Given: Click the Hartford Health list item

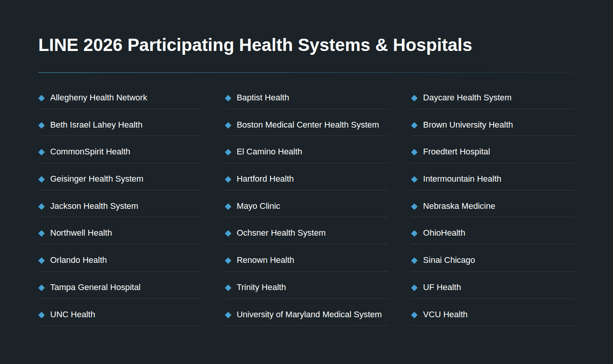Looking at the screenshot, I should point(306,179).
